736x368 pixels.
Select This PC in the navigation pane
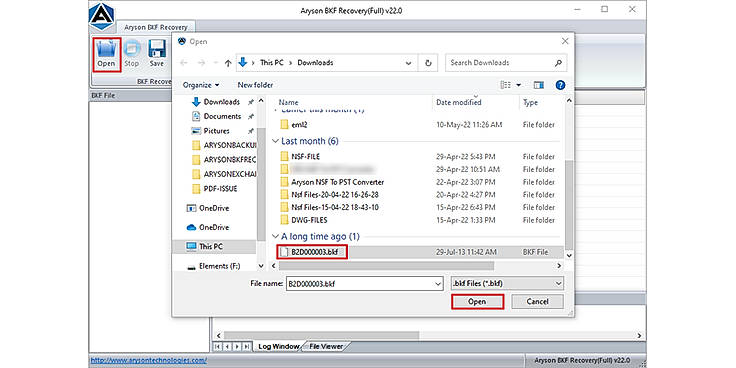pyautogui.click(x=214, y=246)
